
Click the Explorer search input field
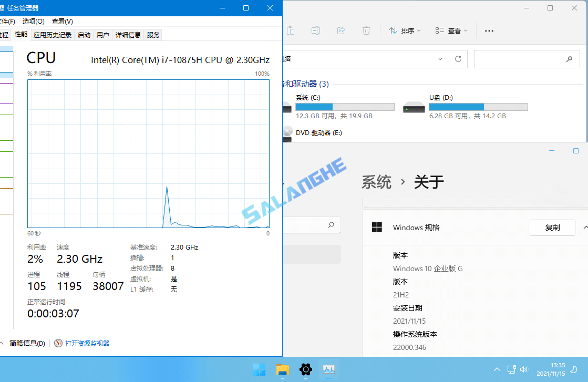(527, 59)
